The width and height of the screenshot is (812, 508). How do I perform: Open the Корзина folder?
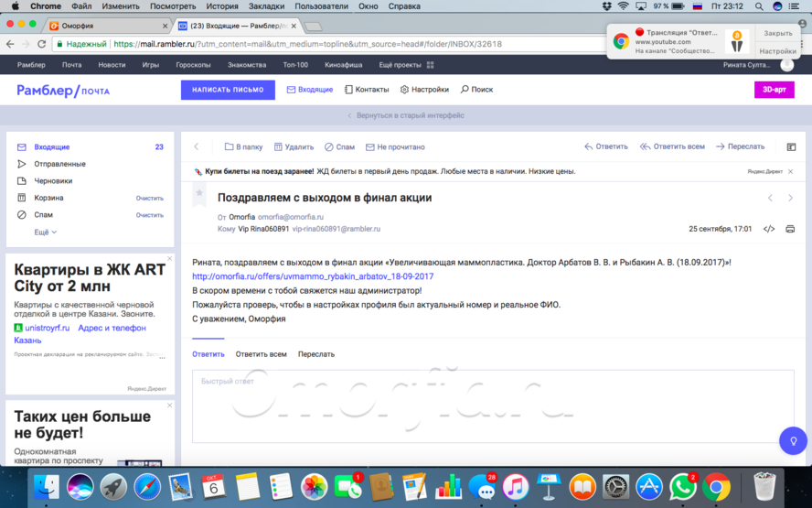point(48,198)
